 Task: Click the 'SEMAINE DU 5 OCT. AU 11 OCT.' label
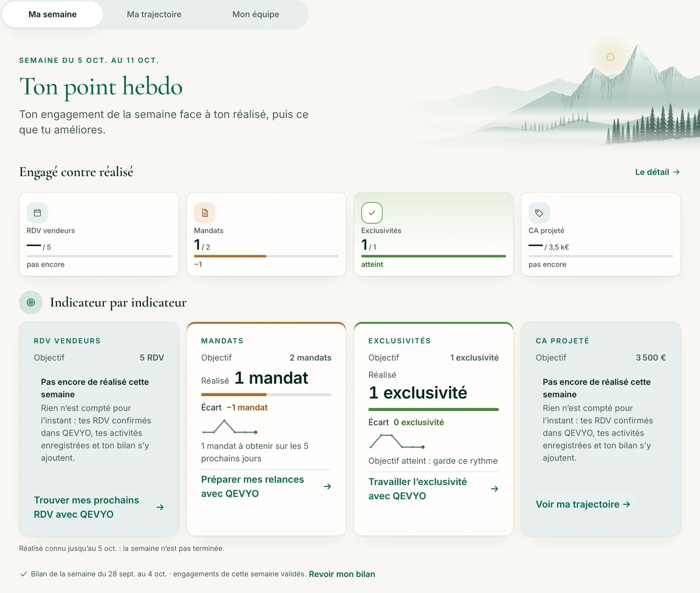pyautogui.click(x=89, y=60)
